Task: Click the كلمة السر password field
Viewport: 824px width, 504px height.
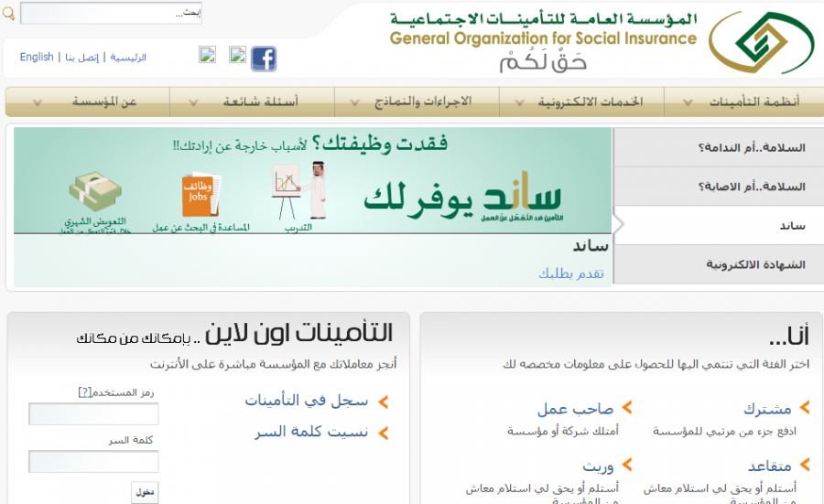Action: pos(93,461)
